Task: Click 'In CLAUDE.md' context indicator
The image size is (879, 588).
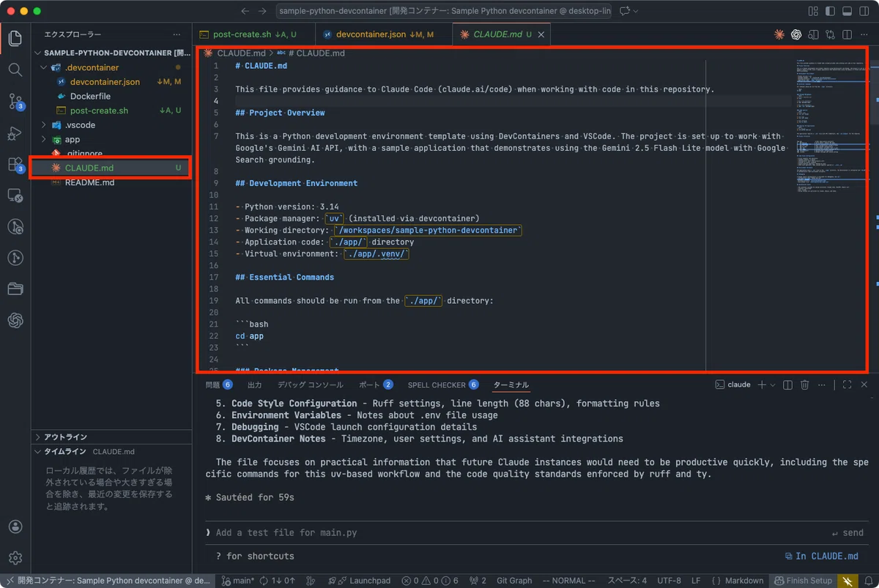Action: click(820, 556)
